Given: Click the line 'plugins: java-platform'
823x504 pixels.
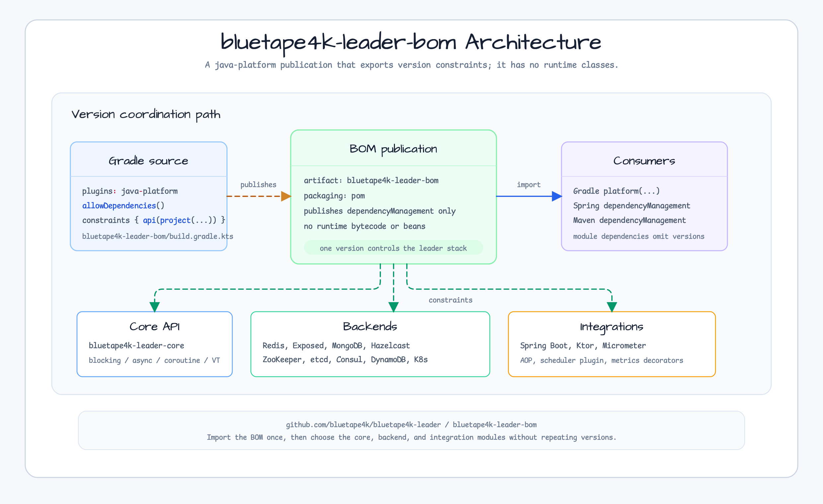Looking at the screenshot, I should (x=130, y=191).
